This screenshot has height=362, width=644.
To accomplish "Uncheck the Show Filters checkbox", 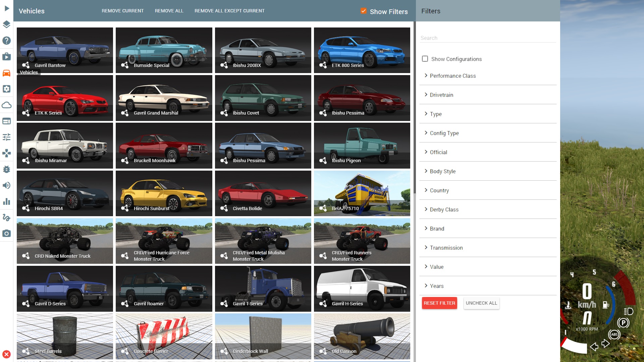I will [364, 11].
